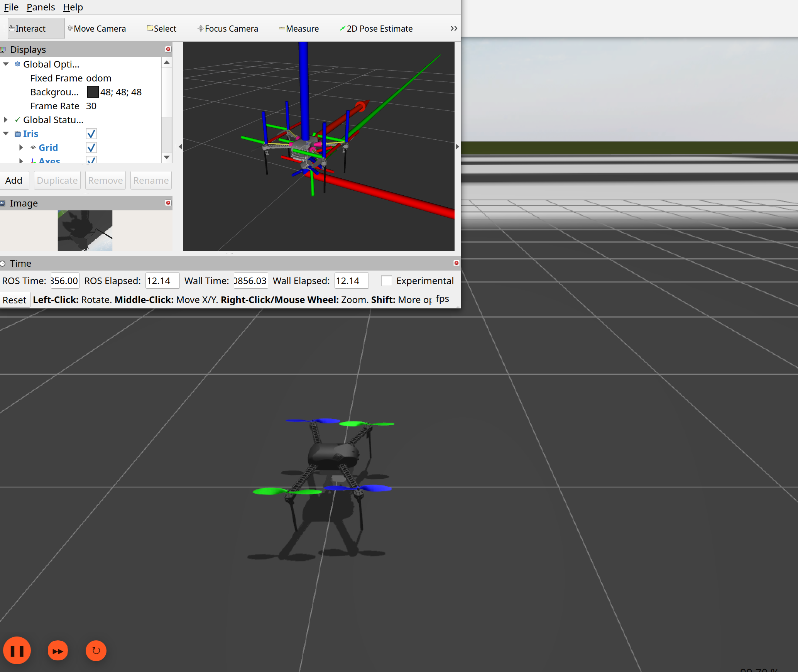Screen dimensions: 798x672
Task: Click the ROS Time field
Action: 65,281
